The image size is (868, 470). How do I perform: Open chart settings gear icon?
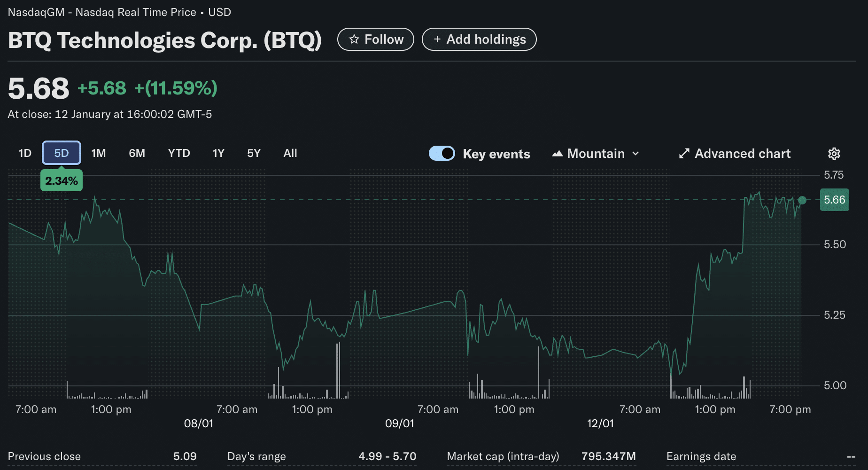(x=834, y=154)
